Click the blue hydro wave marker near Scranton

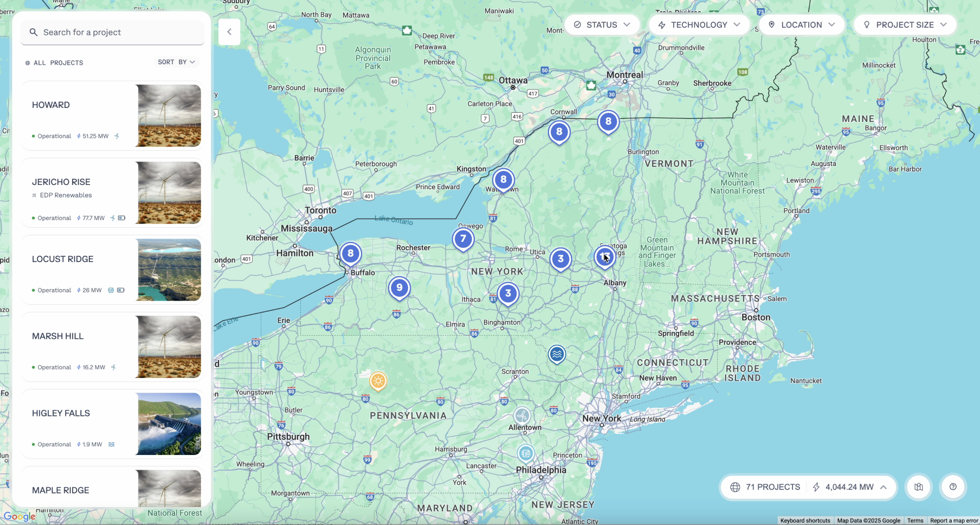(557, 354)
